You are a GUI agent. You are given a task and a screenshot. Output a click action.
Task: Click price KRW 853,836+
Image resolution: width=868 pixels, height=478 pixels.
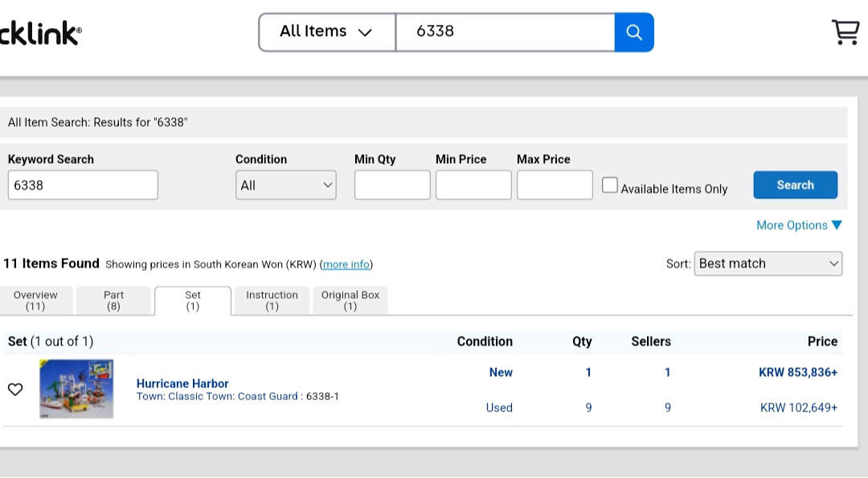click(798, 372)
